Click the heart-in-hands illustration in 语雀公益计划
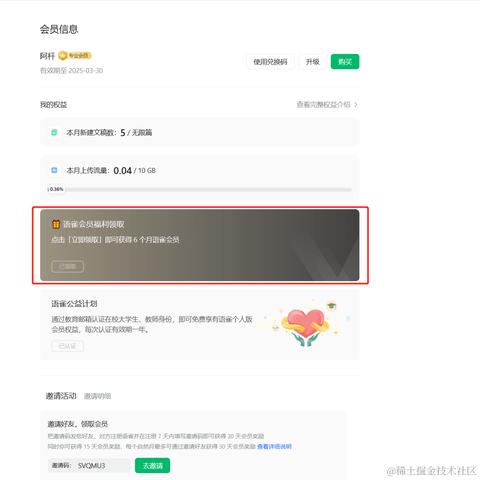The height and width of the screenshot is (480, 480). 304,323
